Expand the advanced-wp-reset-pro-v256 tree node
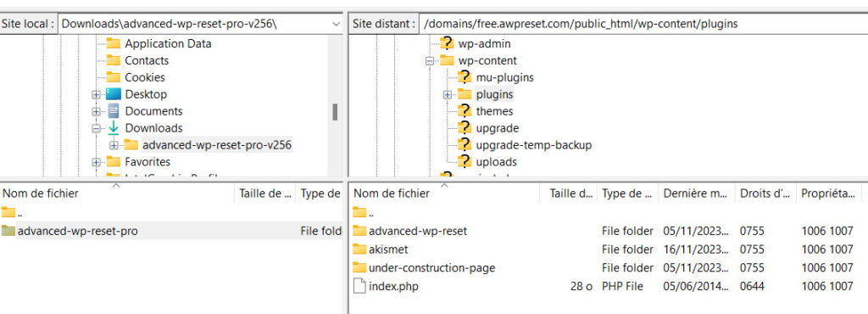This screenshot has width=868, height=314. pos(114,145)
